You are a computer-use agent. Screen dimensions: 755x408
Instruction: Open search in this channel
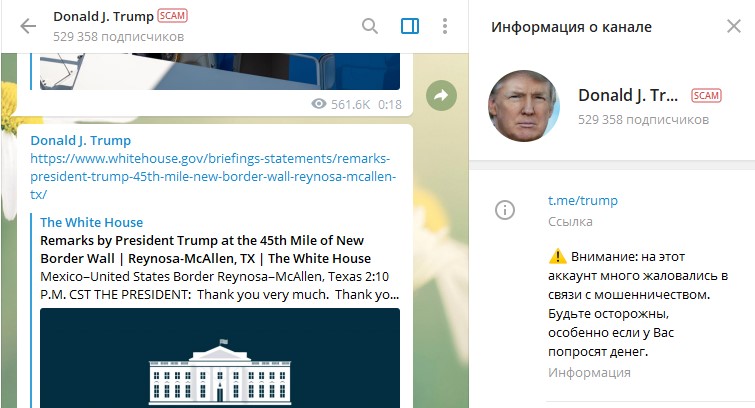point(370,26)
